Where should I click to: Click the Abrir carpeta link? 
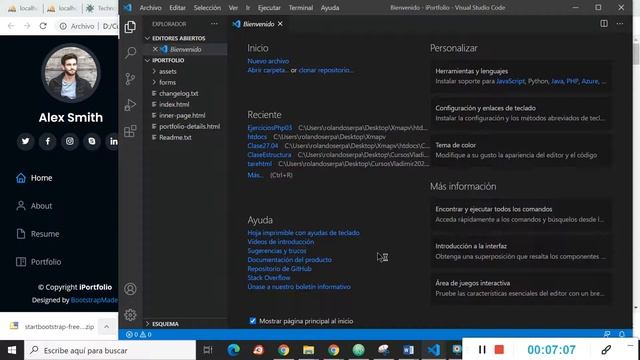(268, 70)
